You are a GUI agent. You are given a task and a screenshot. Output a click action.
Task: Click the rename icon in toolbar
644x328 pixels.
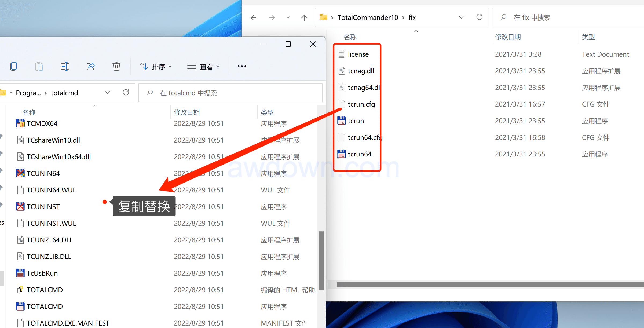coord(65,66)
